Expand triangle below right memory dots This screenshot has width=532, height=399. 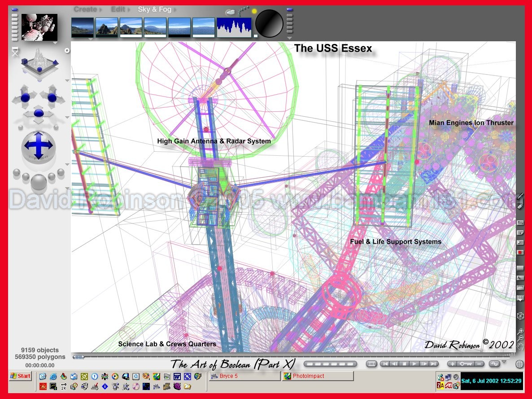coord(289,38)
